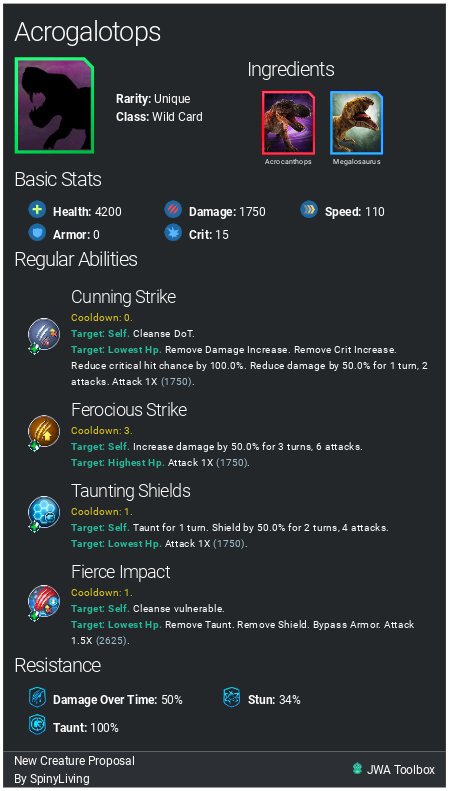Select the Ferocious Strike ability icon
Screen dimensions: 450x791
43,432
